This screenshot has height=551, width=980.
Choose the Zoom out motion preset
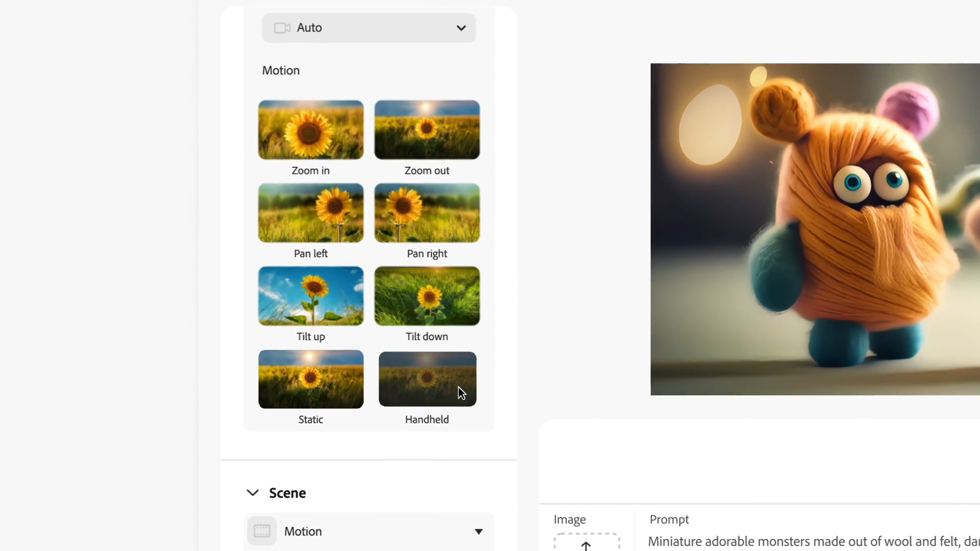[427, 130]
